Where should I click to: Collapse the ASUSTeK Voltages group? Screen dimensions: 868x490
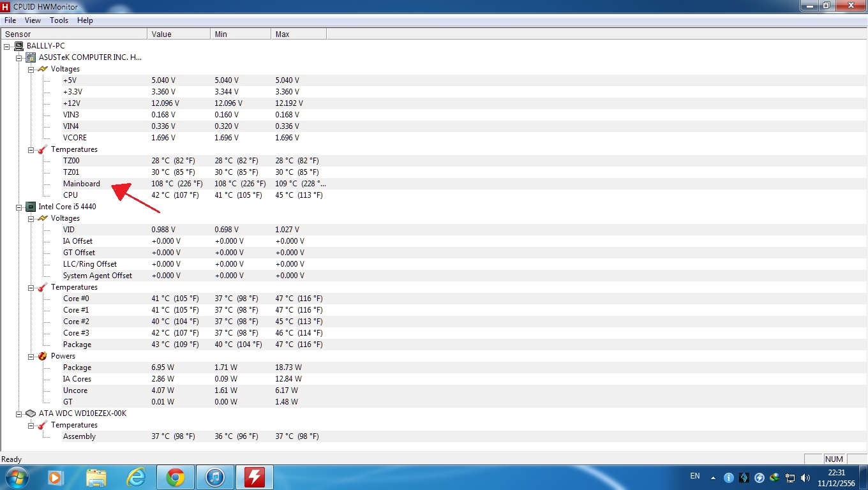31,69
